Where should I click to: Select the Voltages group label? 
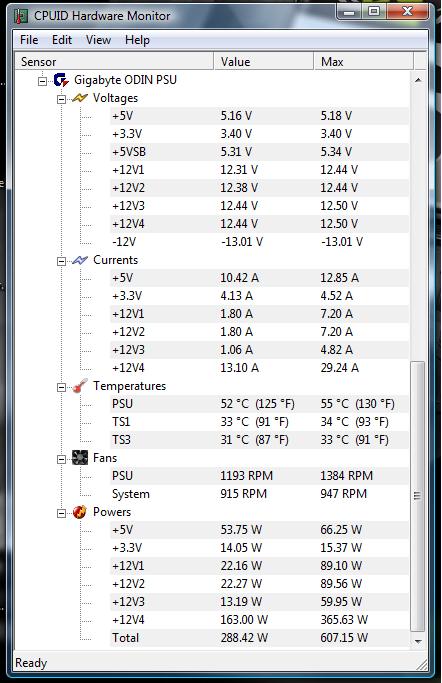pos(115,98)
